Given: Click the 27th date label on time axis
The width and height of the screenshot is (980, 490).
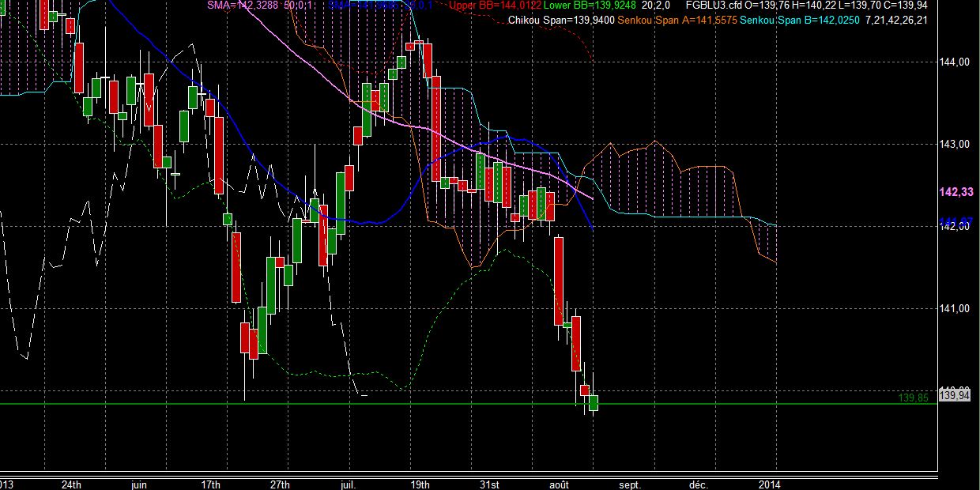Looking at the screenshot, I should coord(280,484).
